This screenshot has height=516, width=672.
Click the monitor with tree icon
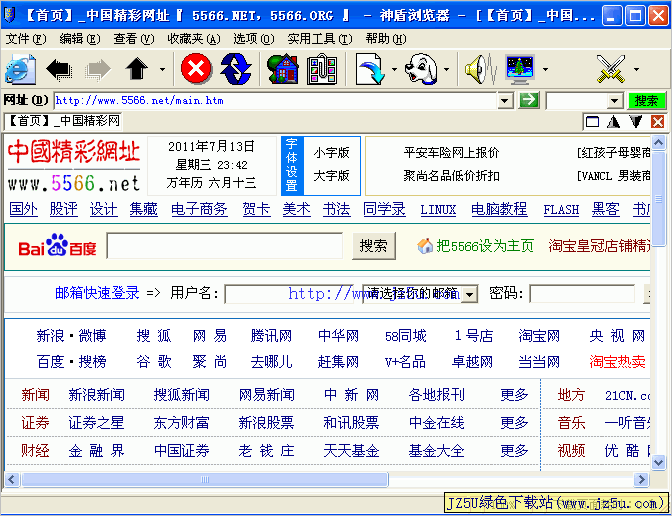520,69
